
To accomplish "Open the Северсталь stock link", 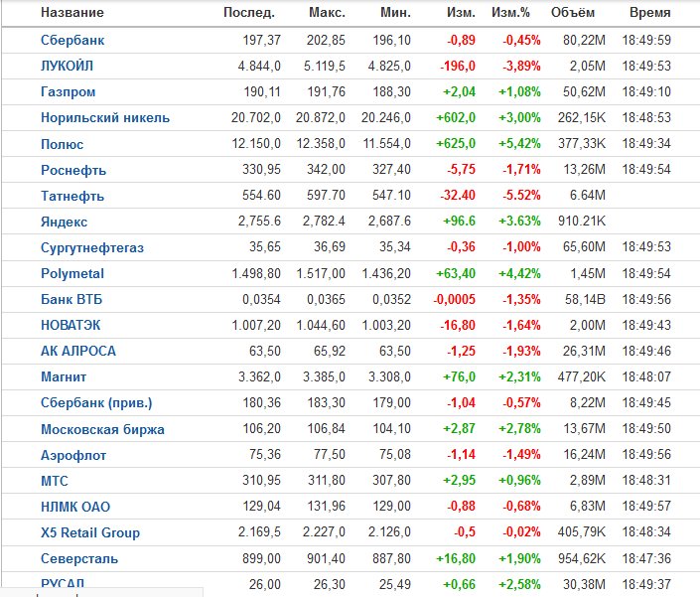I will tap(79, 558).
